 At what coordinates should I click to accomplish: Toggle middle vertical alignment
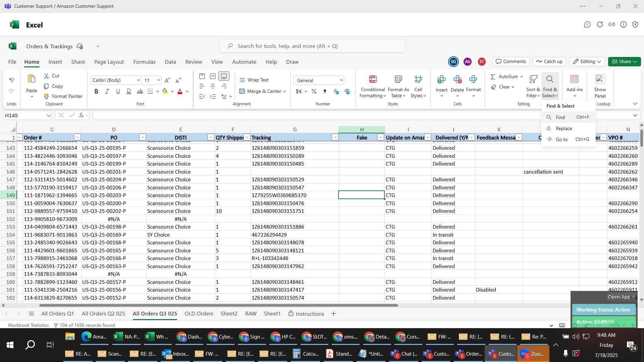(x=213, y=76)
